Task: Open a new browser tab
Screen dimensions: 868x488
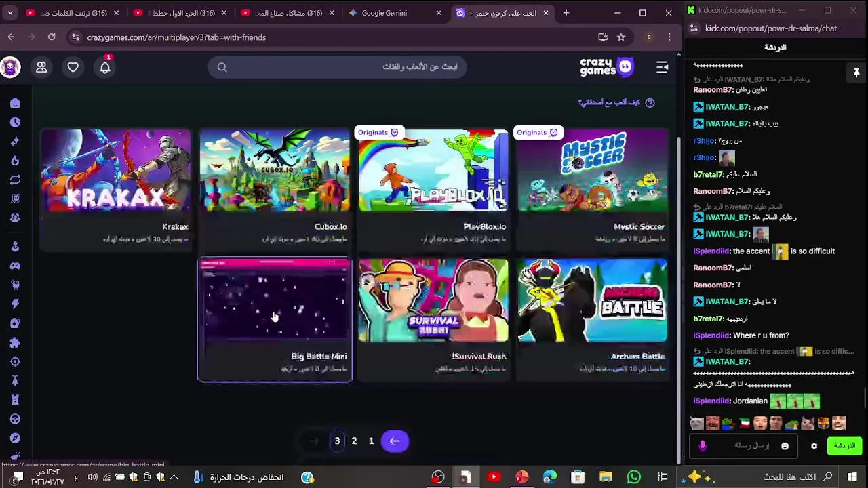Action: pyautogui.click(x=566, y=13)
